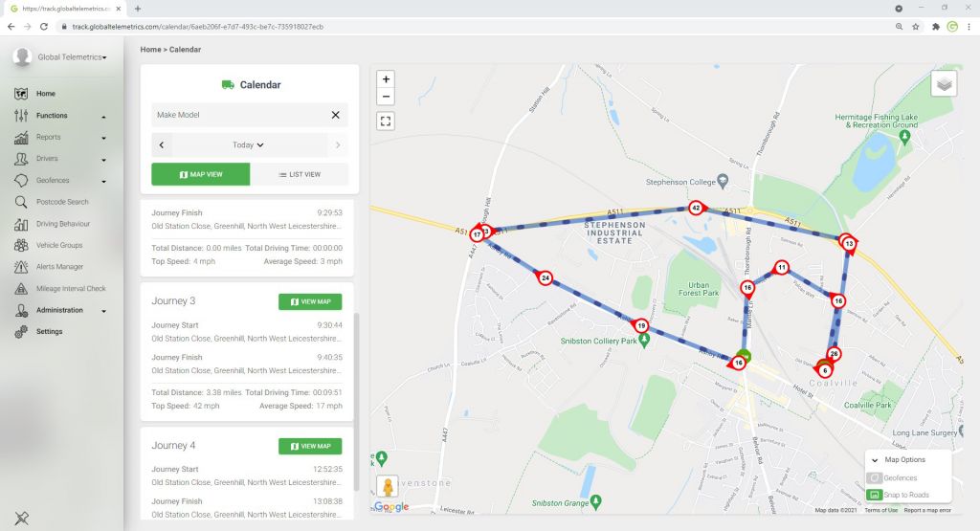
Task: Collapse the Map Options panel
Action: pyautogui.click(x=875, y=460)
